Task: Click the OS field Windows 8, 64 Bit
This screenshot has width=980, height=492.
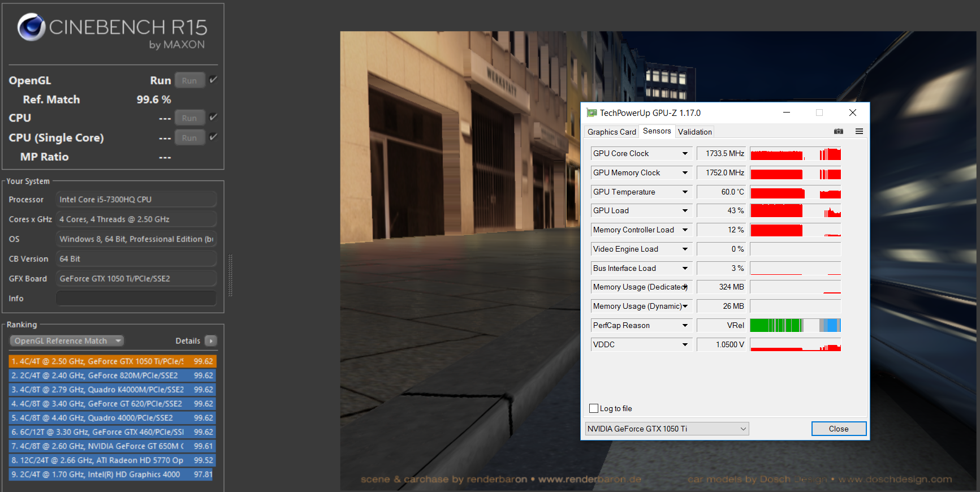Action: (x=136, y=239)
